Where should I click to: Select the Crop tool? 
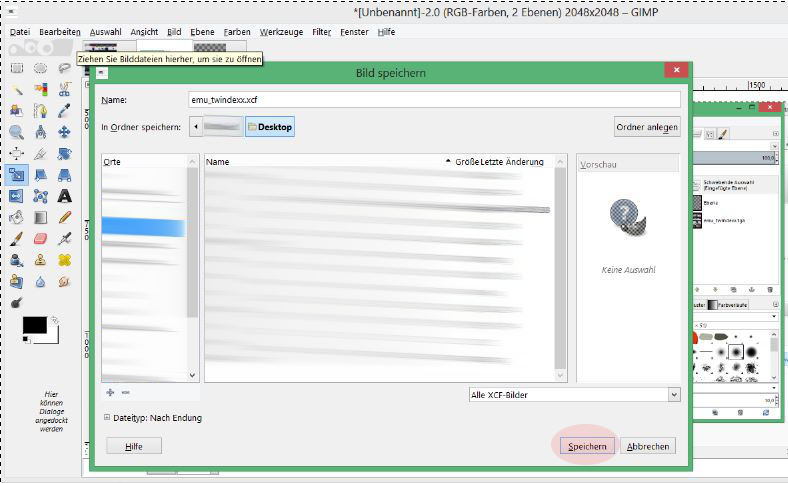[40, 153]
